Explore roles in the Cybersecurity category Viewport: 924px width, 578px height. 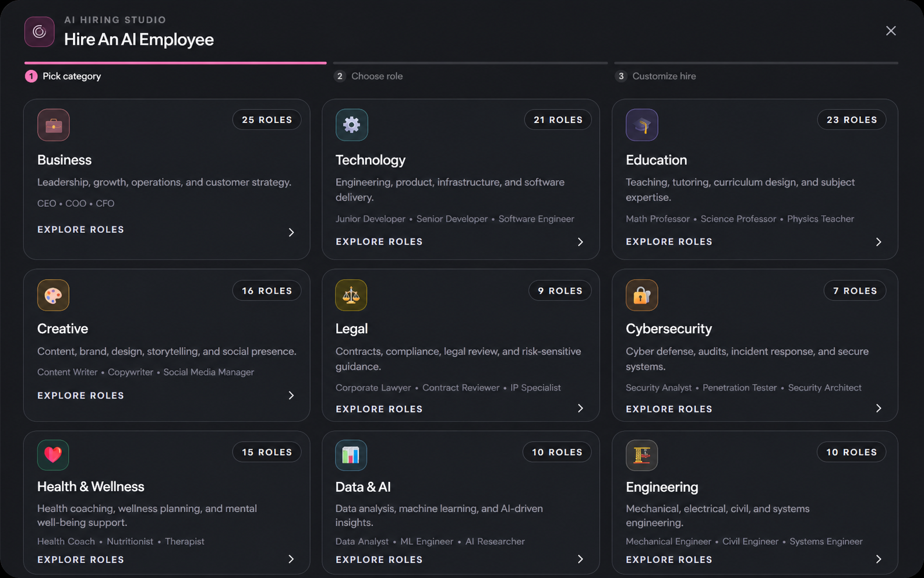[669, 409]
